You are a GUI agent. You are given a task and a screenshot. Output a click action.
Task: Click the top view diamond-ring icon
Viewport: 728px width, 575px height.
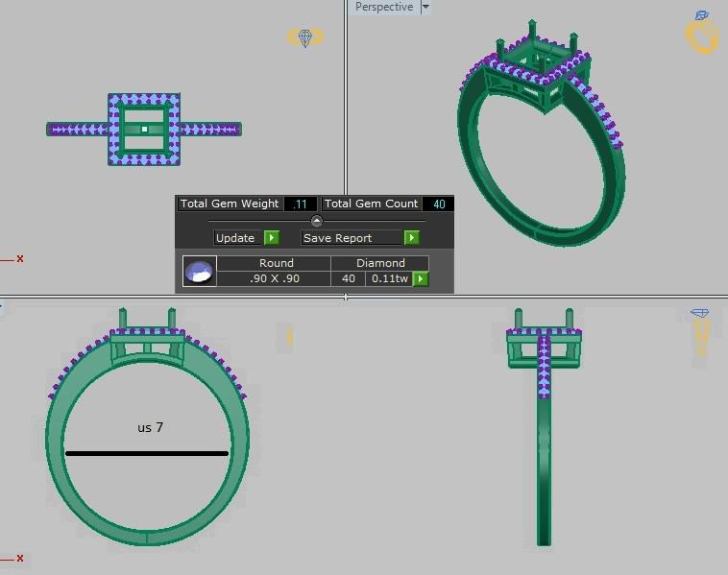[305, 37]
